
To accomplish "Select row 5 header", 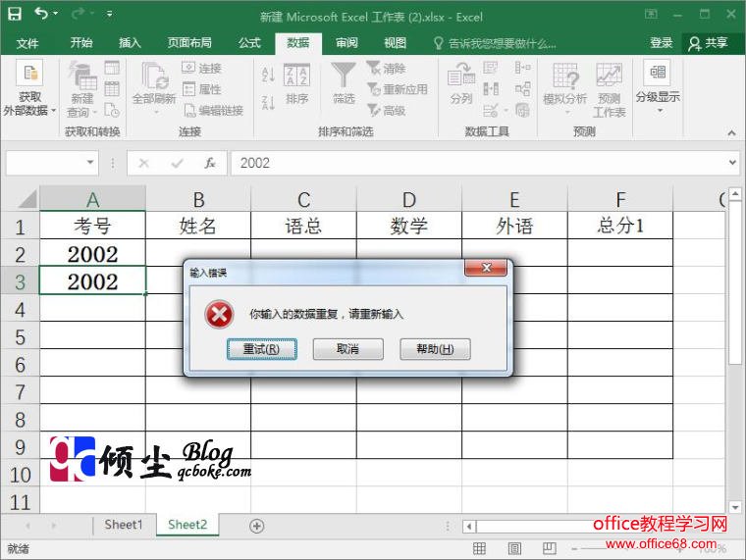I will 20,335.
